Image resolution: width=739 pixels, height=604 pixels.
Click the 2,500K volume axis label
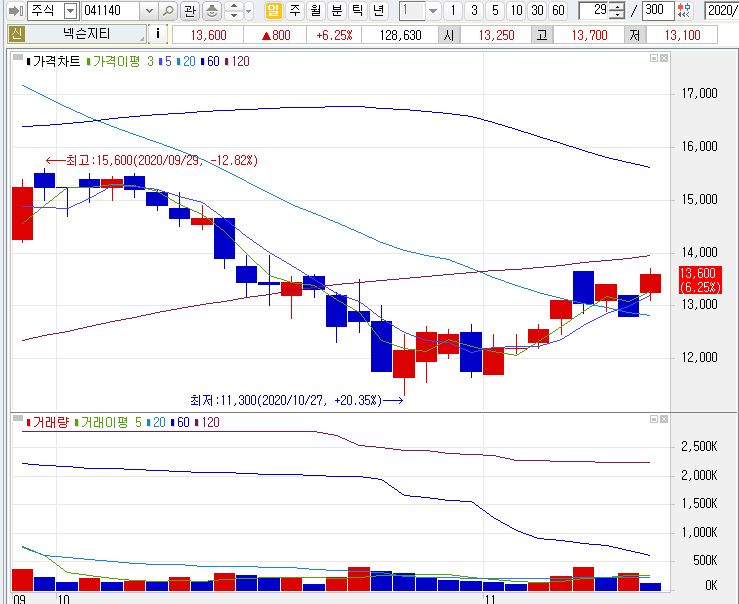pyautogui.click(x=699, y=447)
